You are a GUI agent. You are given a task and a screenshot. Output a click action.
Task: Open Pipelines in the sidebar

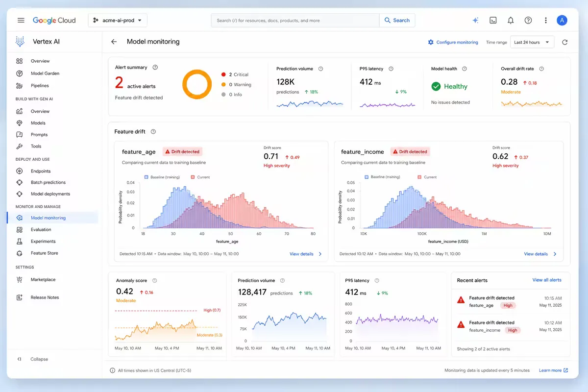[x=52, y=86]
